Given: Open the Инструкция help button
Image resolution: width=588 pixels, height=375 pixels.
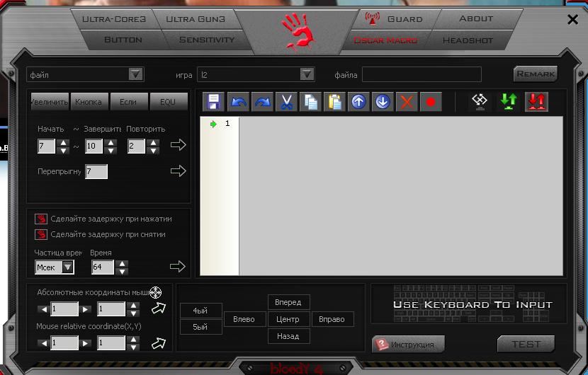Looking at the screenshot, I should pos(408,345).
